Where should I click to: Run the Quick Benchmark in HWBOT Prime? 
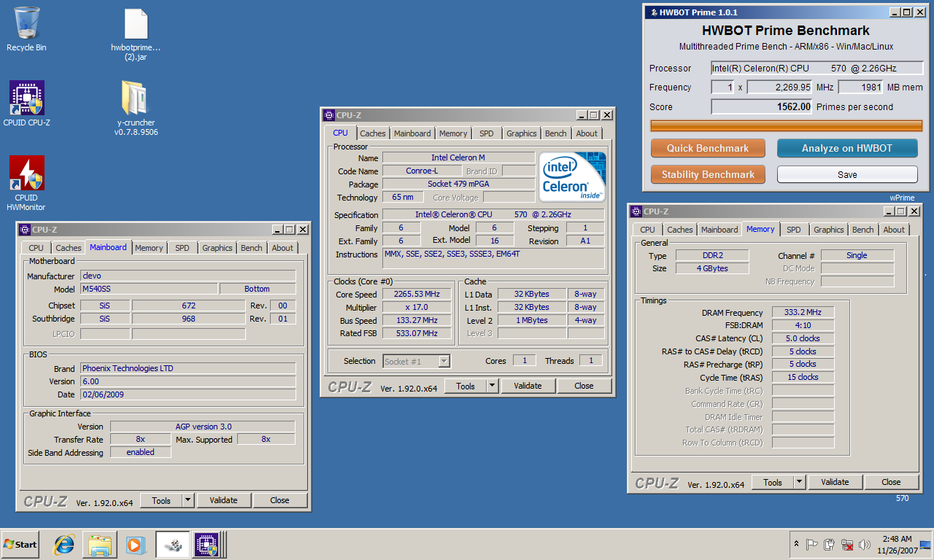coord(708,148)
